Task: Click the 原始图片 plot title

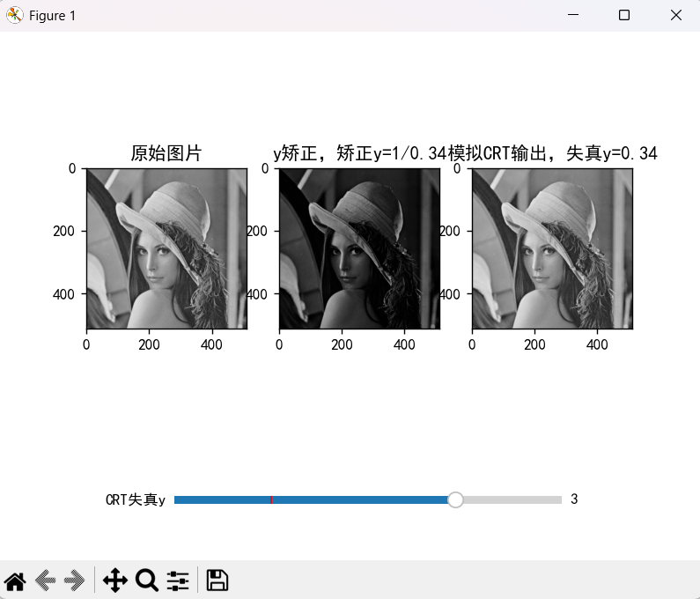Action: tap(166, 153)
